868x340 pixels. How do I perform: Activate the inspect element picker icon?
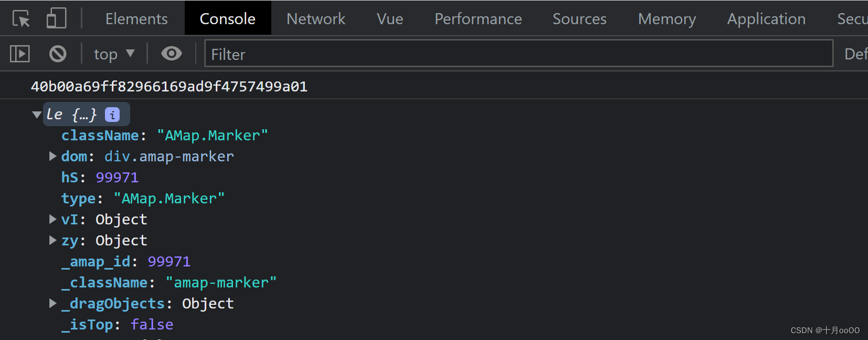pos(21,19)
